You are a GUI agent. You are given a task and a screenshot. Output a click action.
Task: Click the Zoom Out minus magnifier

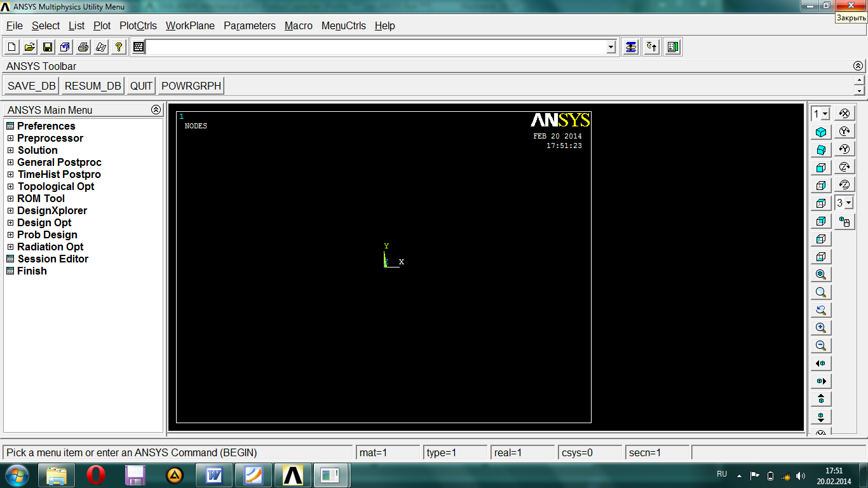tap(821, 346)
